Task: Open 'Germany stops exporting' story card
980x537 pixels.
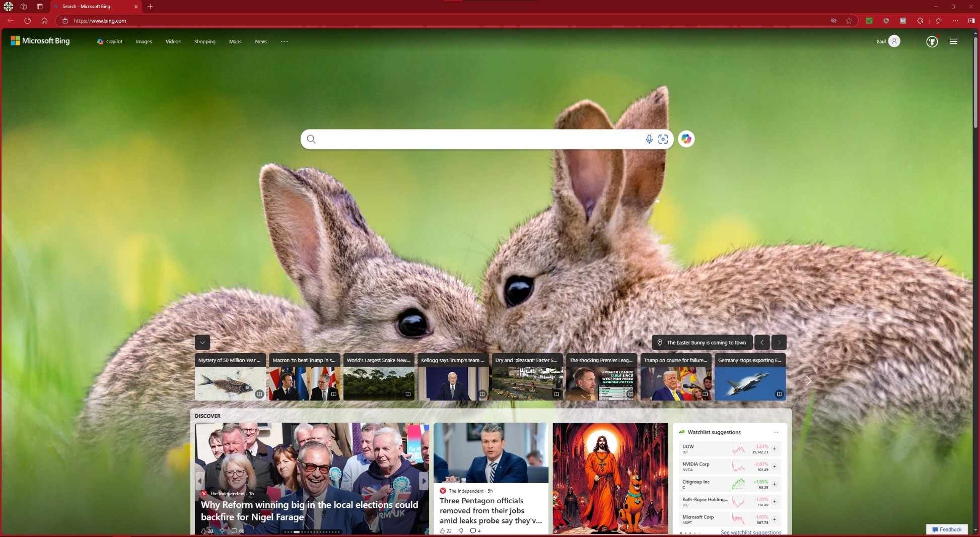Action: tap(750, 377)
